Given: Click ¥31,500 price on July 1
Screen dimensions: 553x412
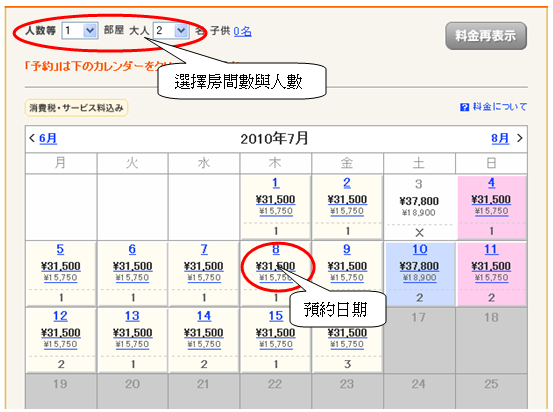Looking at the screenshot, I should coord(276,200).
